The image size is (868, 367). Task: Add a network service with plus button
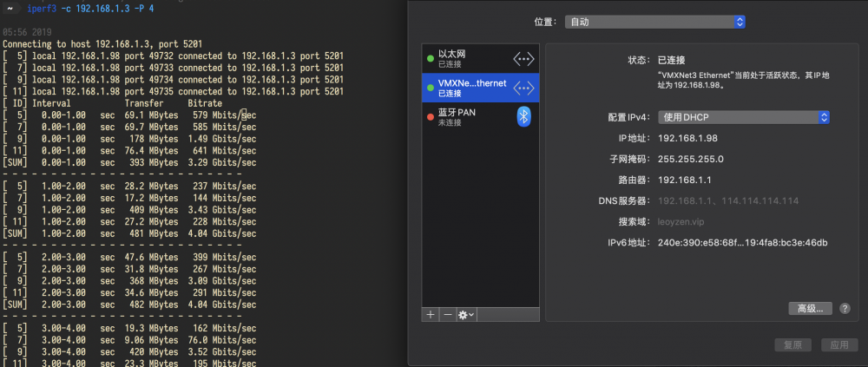click(431, 314)
